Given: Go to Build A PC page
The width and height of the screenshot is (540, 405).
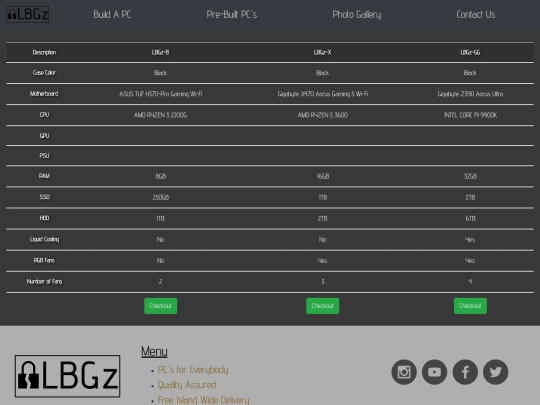Looking at the screenshot, I should [x=112, y=14].
